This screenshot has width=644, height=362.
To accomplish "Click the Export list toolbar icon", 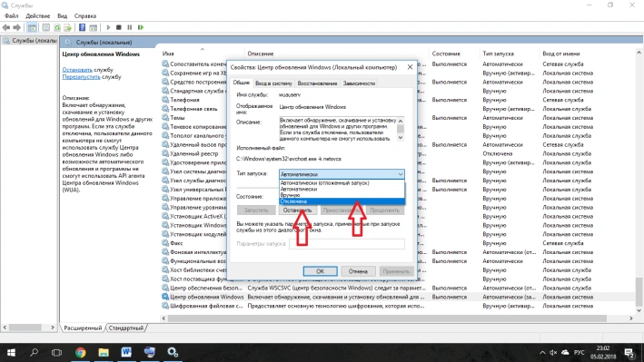I will point(68,27).
